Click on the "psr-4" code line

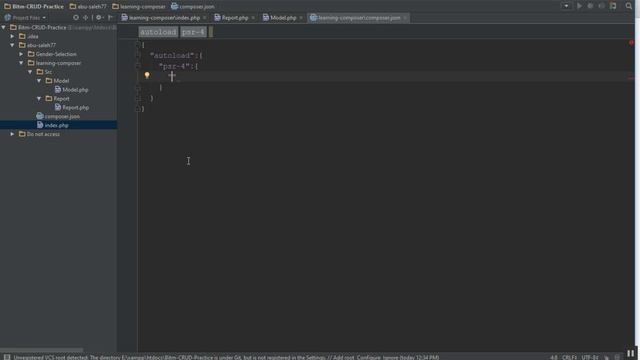tap(178, 66)
